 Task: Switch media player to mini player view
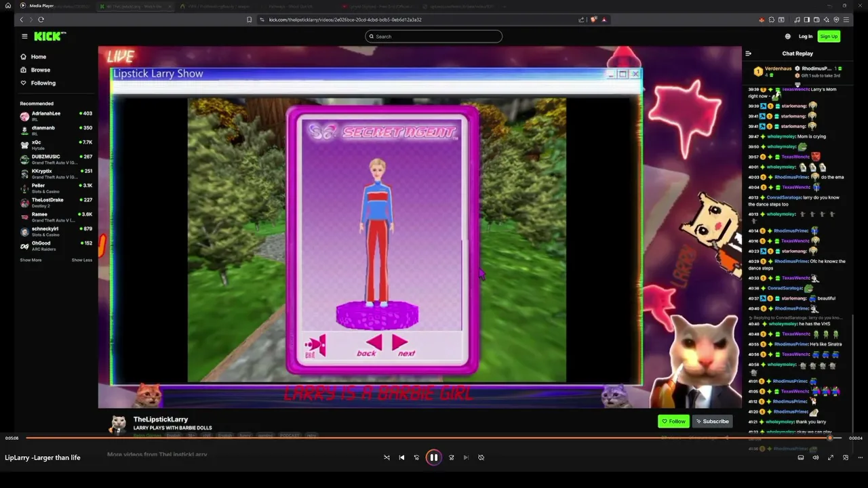[x=845, y=457]
